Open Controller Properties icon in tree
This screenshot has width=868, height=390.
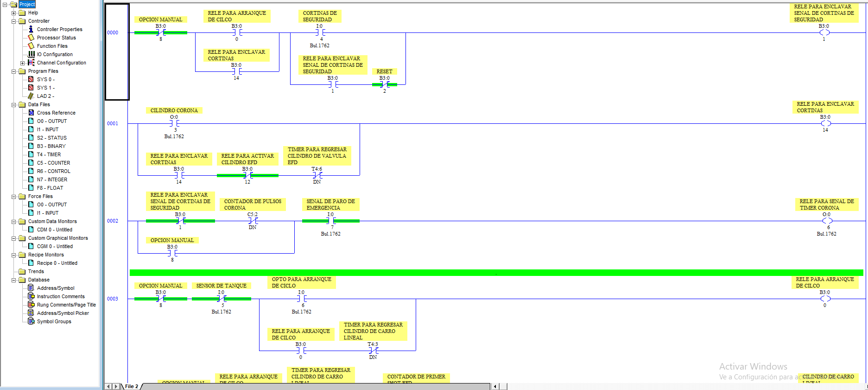tap(31, 29)
